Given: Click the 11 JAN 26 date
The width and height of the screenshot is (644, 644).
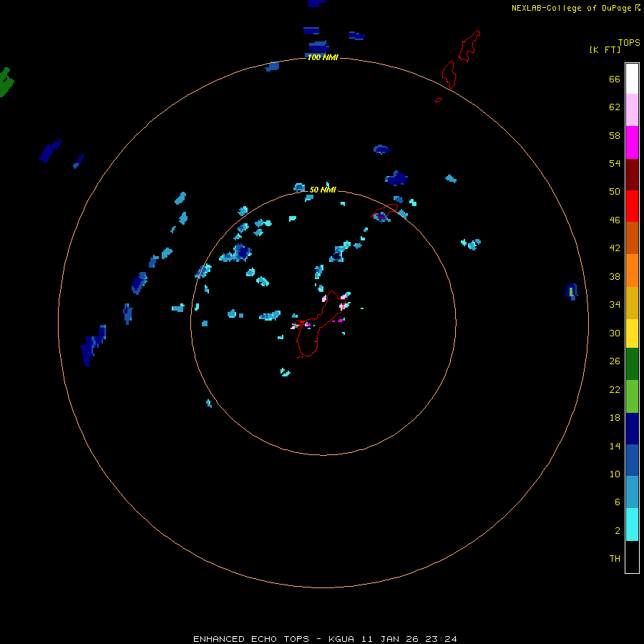Looking at the screenshot, I should 389,639.
